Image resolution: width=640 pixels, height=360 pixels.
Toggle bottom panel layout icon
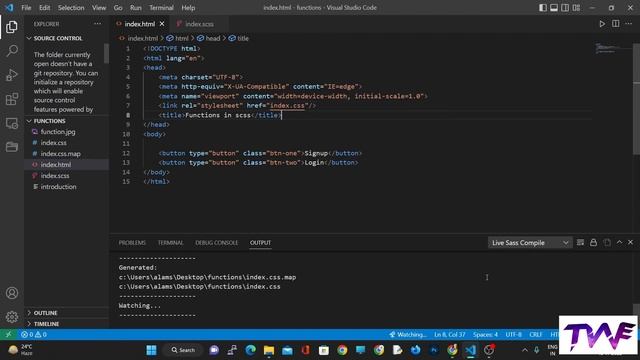[x=554, y=7]
